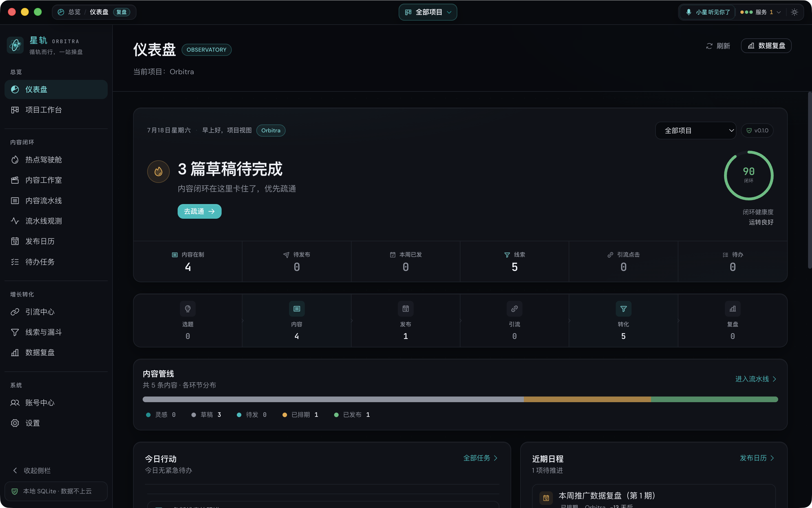The width and height of the screenshot is (812, 508).
Task: Open the 发布日历 link in 近期日程
Action: (757, 458)
